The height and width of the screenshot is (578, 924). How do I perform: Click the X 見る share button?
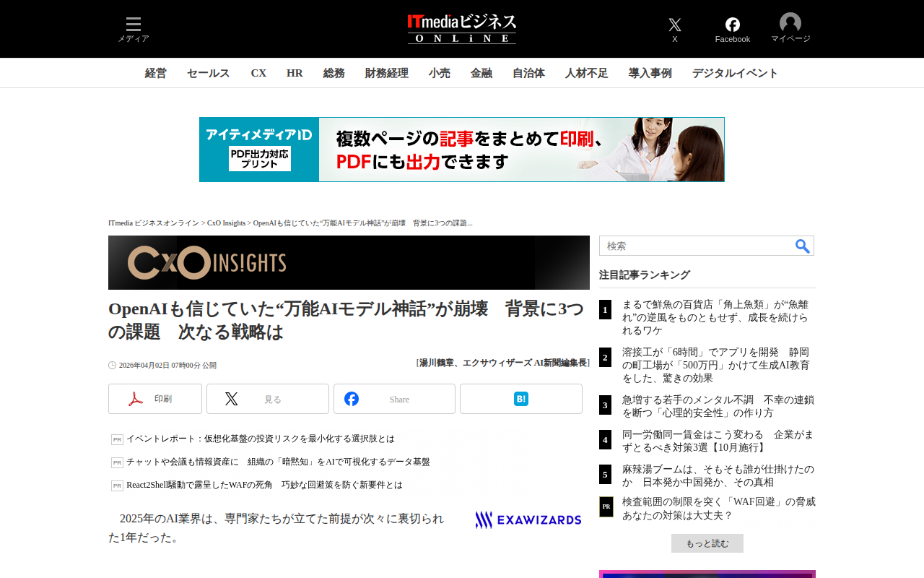[x=268, y=399]
